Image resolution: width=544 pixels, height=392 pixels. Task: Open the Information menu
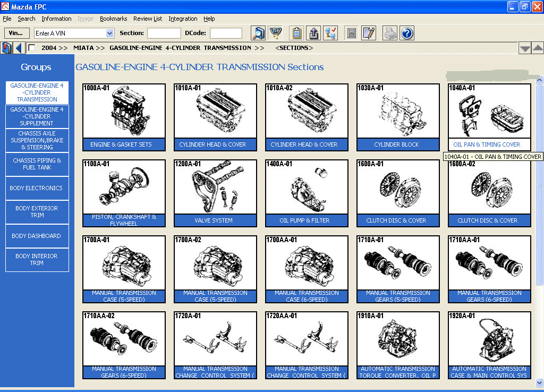(56, 19)
